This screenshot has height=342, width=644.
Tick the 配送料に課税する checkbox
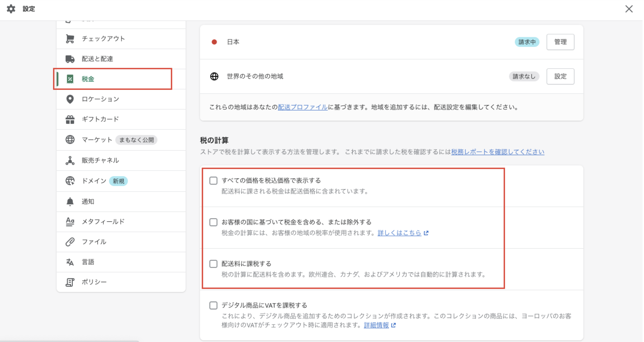[x=213, y=264]
